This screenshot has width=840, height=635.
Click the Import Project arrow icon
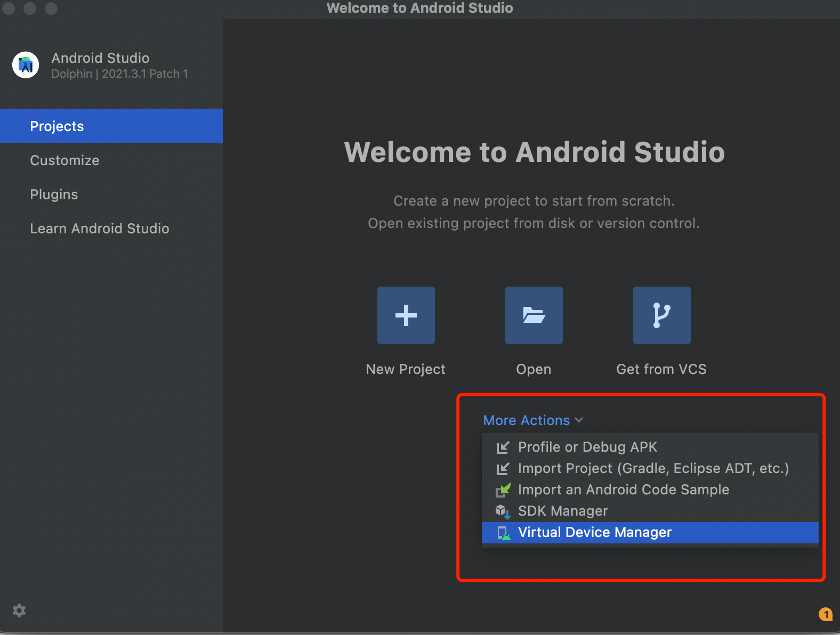(x=503, y=469)
